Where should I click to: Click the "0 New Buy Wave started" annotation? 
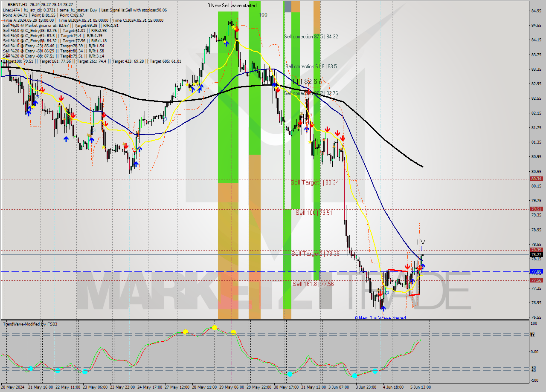[381, 318]
